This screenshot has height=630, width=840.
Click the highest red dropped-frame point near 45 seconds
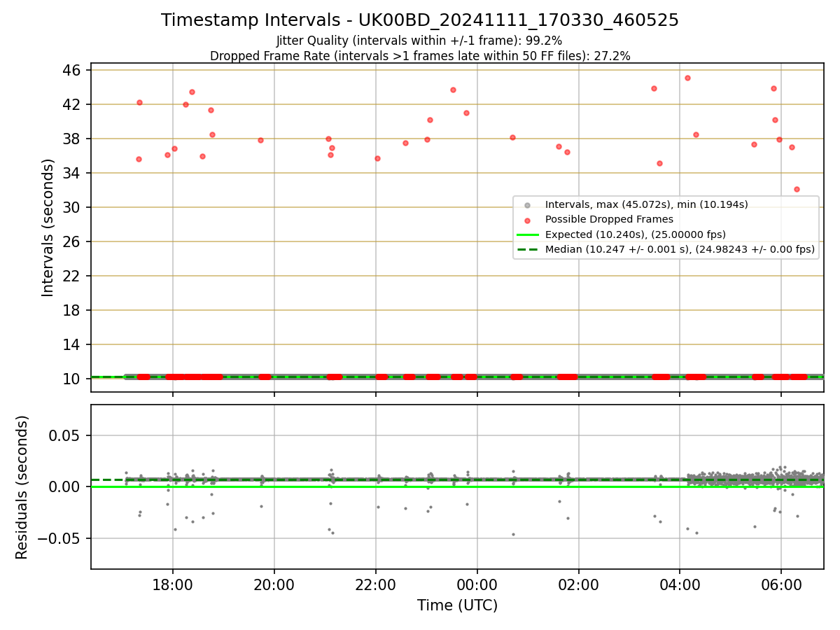pos(687,78)
